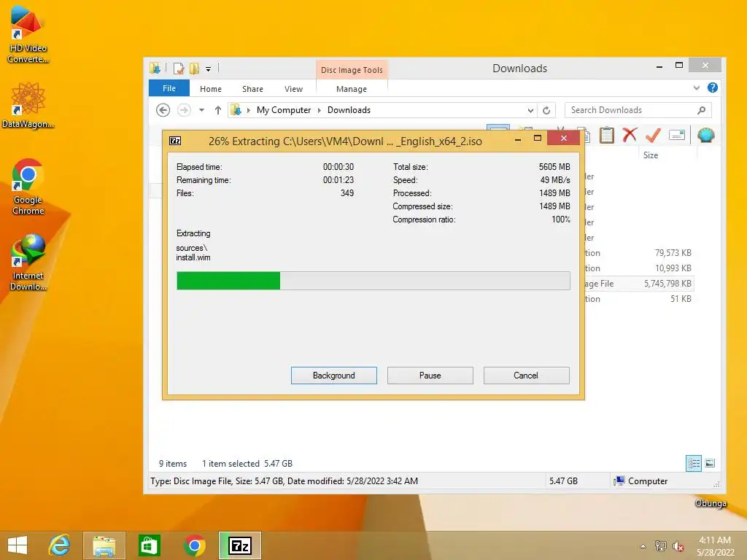This screenshot has height=560, width=747.
Task: Click the Explorer window folder icon in title bar
Action: (155, 68)
